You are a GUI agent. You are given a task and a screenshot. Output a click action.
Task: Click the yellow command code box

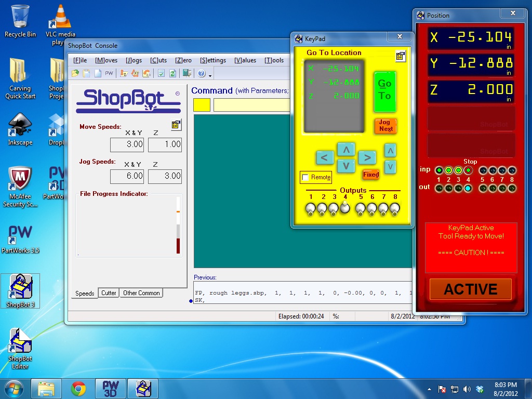pos(202,105)
